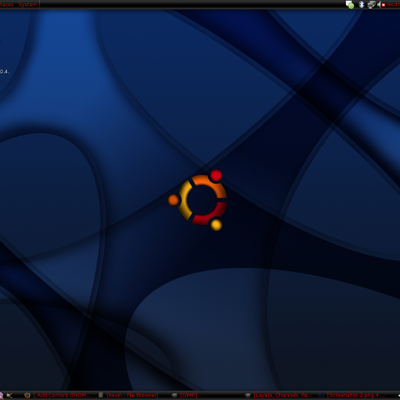Switch to Screenshot-2.png taskbar window
This screenshot has width=400, height=400.
356,395
